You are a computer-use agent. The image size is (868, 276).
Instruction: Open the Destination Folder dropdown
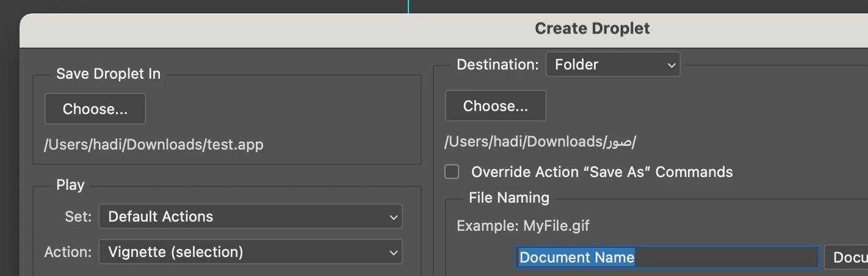(613, 65)
